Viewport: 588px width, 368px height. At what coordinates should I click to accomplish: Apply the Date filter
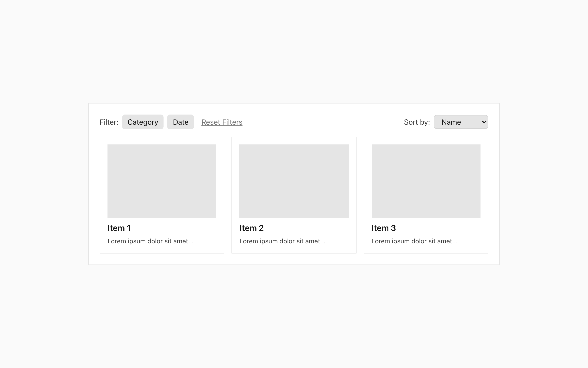tap(181, 122)
